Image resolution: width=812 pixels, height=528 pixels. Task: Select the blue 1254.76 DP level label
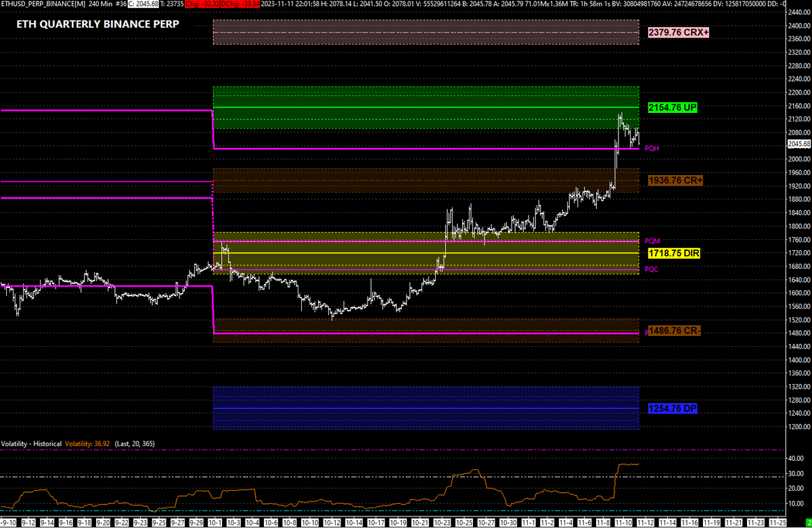tap(673, 409)
